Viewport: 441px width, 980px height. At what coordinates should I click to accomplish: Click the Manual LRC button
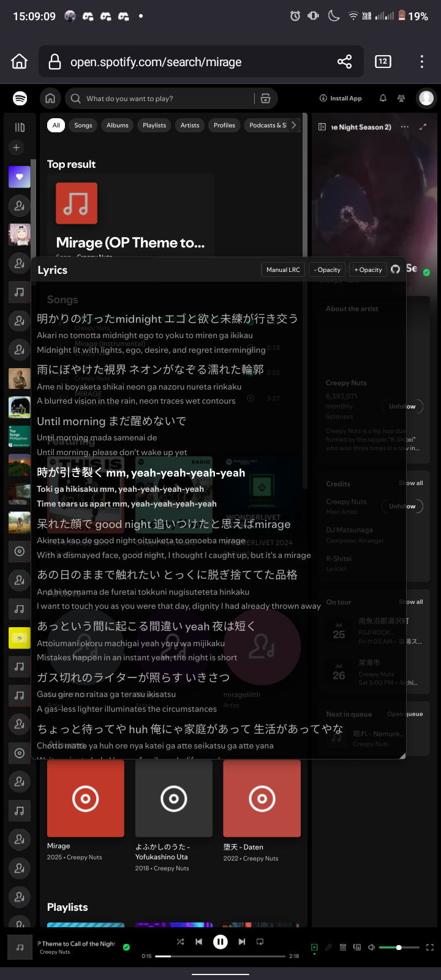click(x=283, y=269)
